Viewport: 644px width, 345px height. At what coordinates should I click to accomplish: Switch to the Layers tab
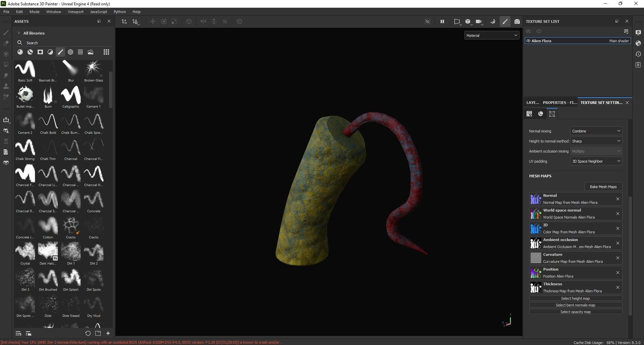pos(533,103)
